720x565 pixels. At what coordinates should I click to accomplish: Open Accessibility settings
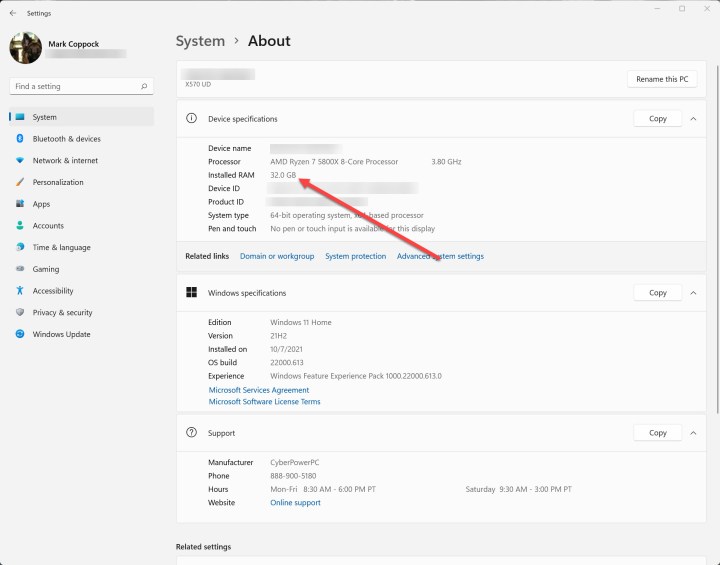81,290
